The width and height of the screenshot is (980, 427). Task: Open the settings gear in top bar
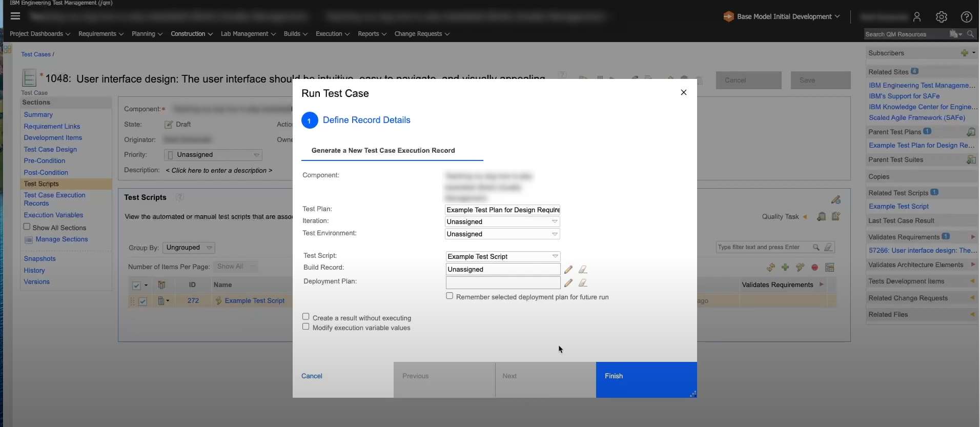[941, 17]
